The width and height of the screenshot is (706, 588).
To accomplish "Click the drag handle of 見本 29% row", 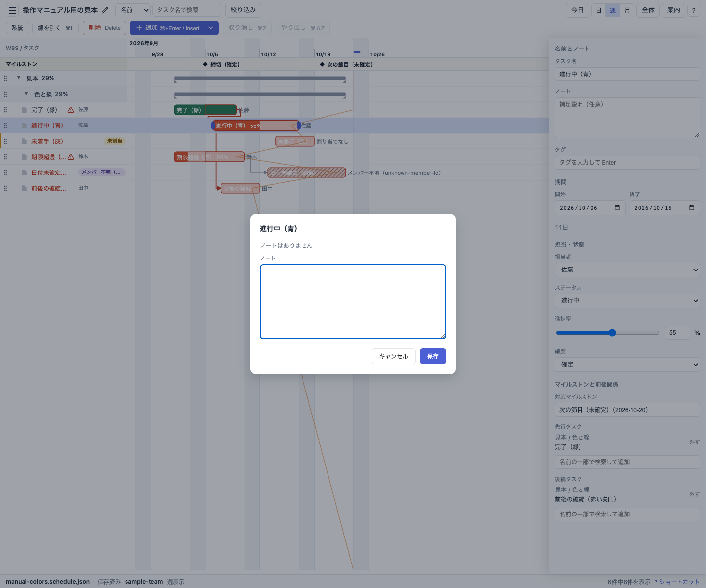I will [5, 78].
